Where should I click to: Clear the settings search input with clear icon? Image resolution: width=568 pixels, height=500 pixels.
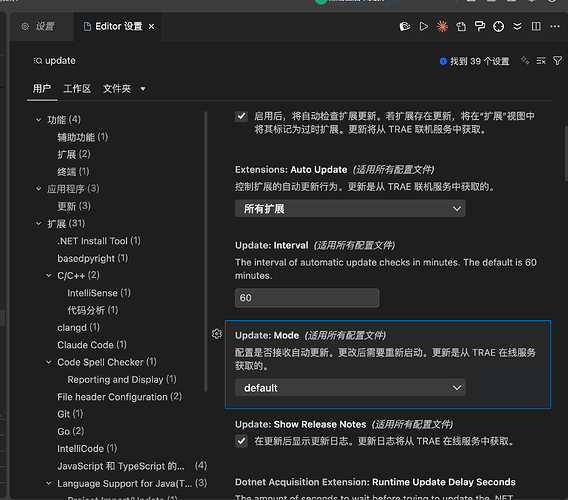541,61
